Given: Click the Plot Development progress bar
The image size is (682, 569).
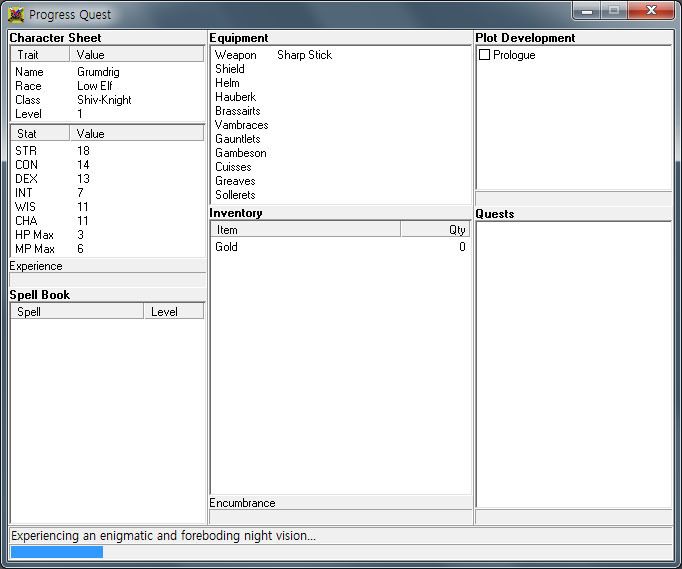Looking at the screenshot, I should (574, 198).
